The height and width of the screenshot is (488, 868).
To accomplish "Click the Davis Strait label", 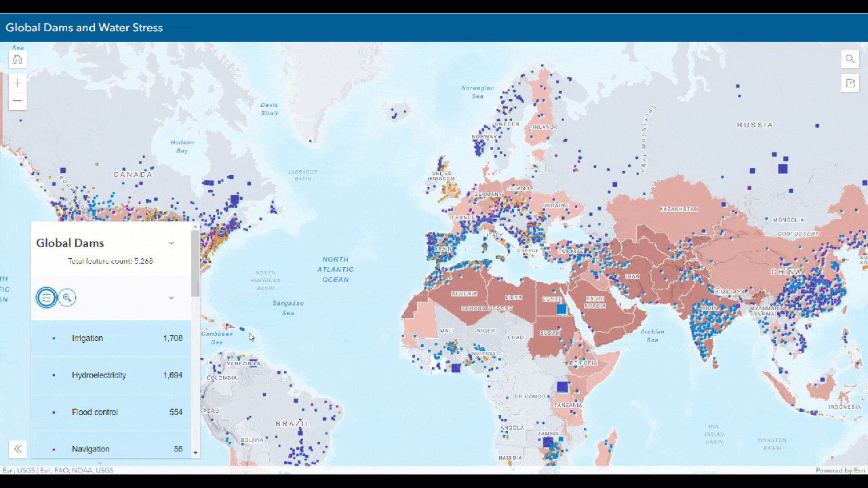I will [269, 108].
